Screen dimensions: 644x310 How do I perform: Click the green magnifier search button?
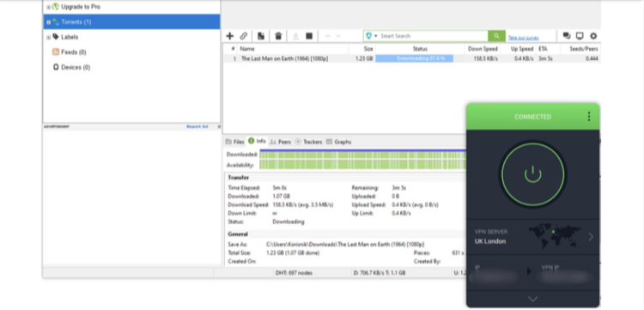point(496,36)
